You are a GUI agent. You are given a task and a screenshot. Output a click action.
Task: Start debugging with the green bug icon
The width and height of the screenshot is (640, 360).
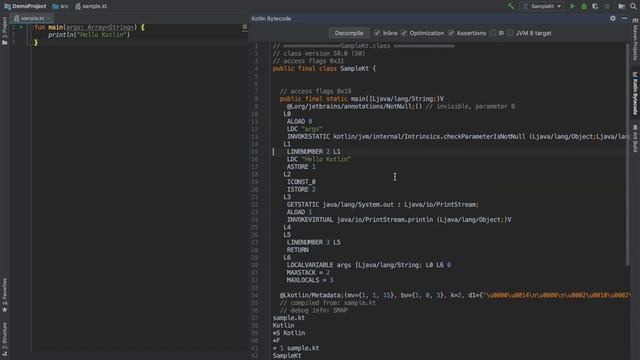584,6
